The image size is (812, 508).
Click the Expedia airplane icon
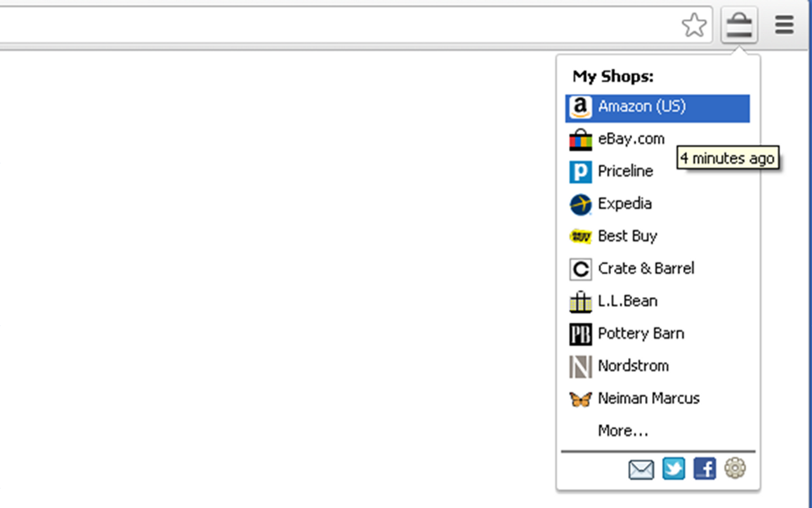pyautogui.click(x=580, y=204)
